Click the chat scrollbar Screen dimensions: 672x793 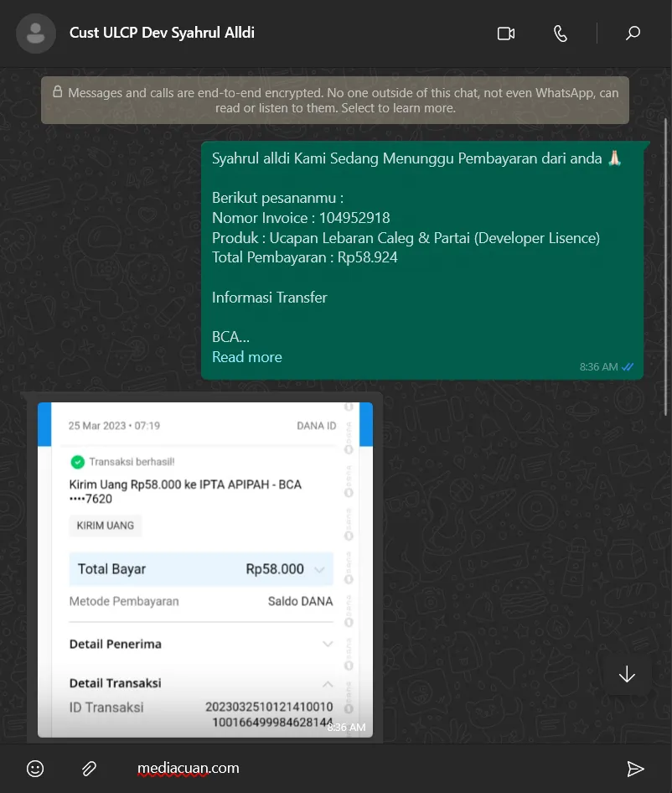pos(666,251)
